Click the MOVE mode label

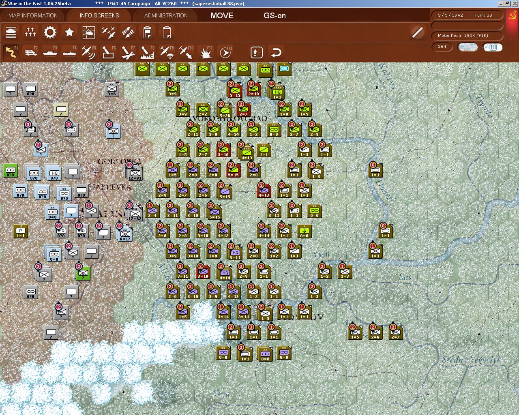[x=222, y=15]
